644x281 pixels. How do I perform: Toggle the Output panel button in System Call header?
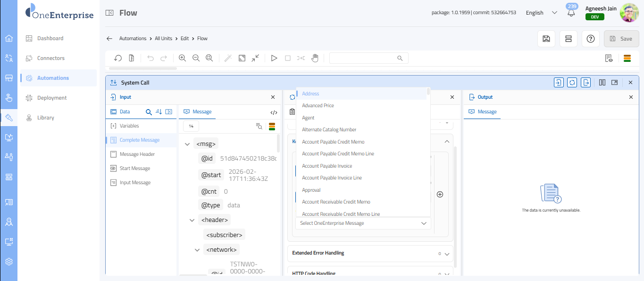click(586, 83)
